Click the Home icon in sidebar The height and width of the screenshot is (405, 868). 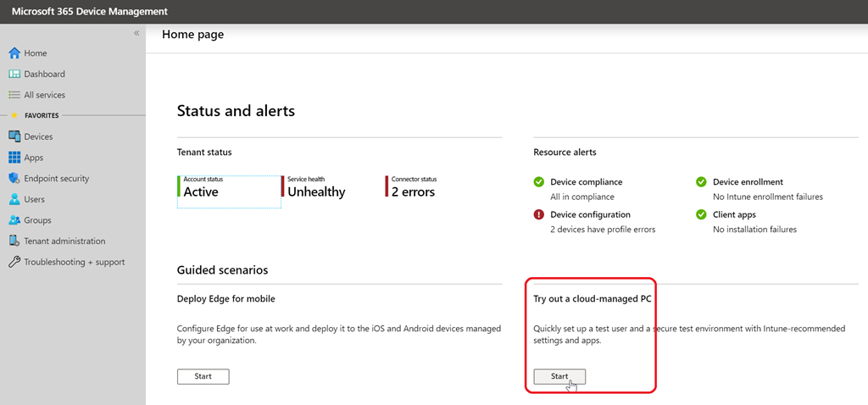[x=14, y=53]
